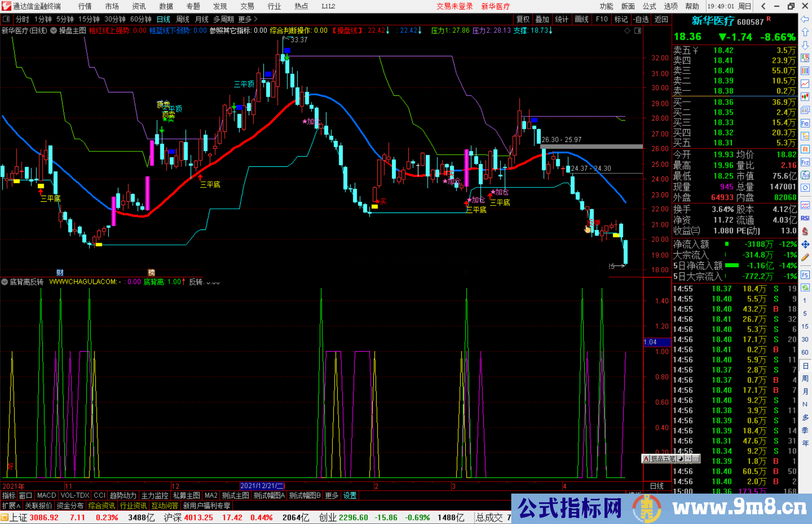The height and width of the screenshot is (524, 812).
Task: Open the 行情 menu
Action: click(85, 6)
